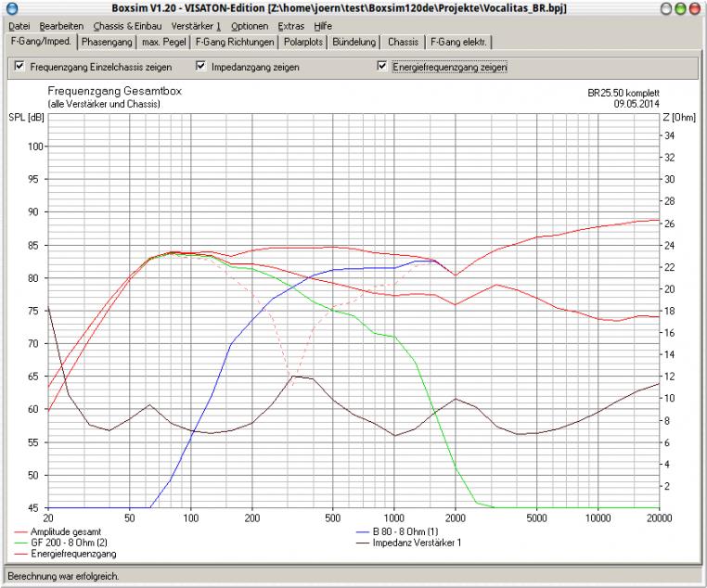Viewport: 707px width, 588px height.
Task: Click the '(alle Verstärker und Chassis)' subtitle
Action: (x=104, y=104)
